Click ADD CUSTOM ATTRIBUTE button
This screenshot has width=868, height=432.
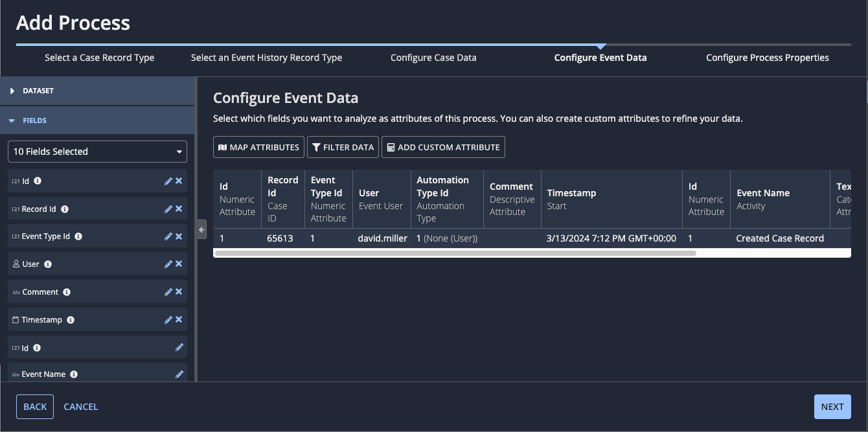[443, 147]
